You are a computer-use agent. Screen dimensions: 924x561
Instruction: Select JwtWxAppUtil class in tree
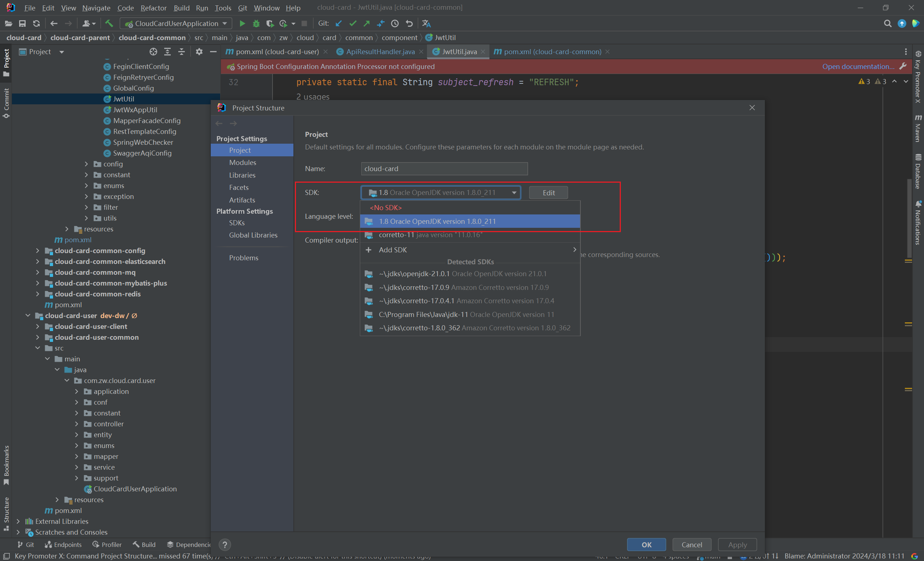[135, 110]
